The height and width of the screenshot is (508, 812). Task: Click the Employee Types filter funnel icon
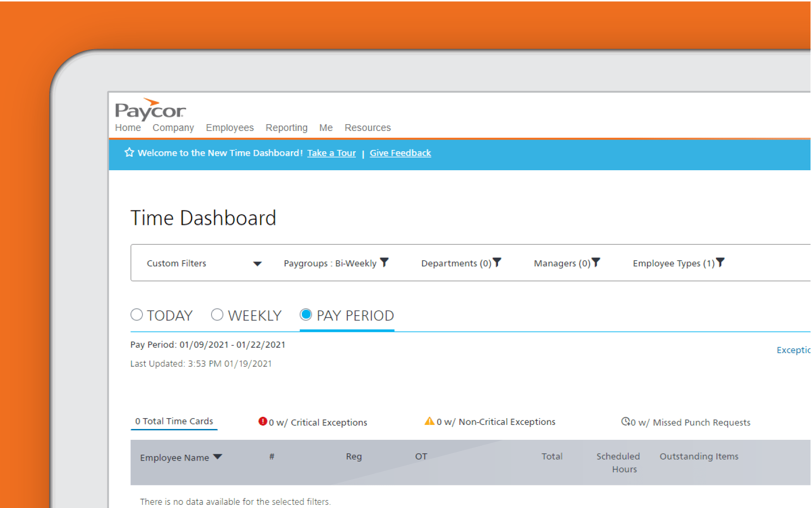pyautogui.click(x=720, y=262)
